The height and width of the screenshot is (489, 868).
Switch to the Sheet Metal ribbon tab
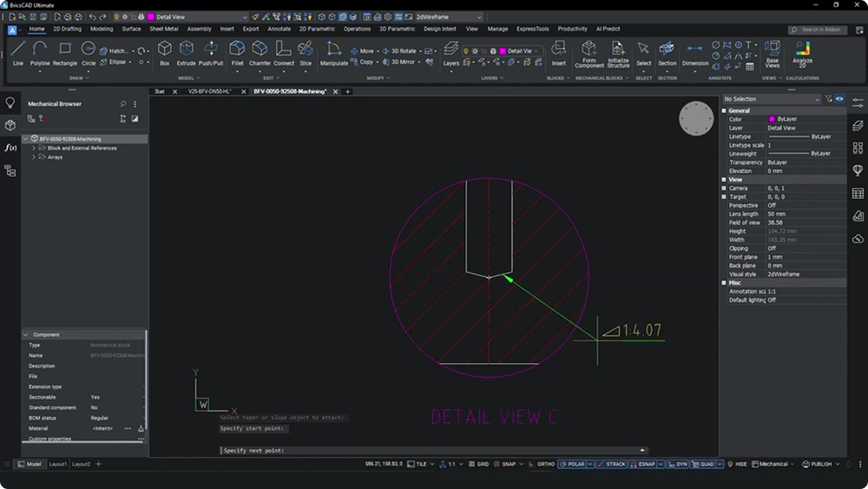162,29
